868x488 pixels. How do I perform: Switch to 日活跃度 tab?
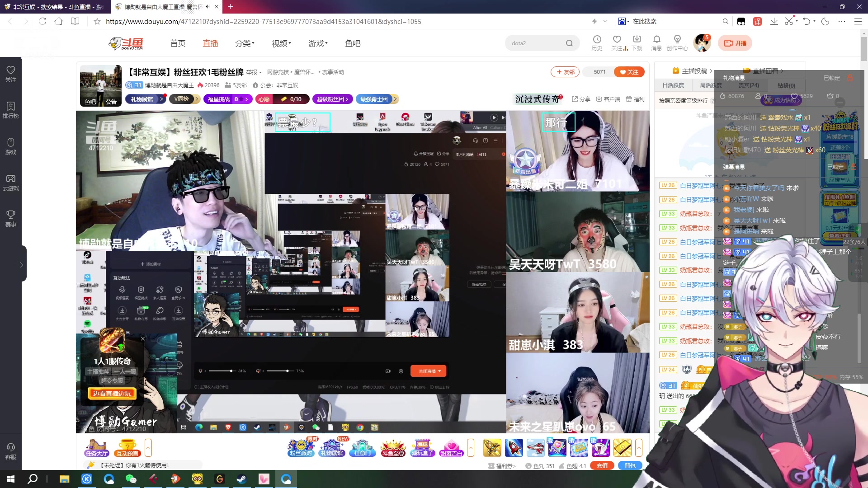[x=673, y=85]
